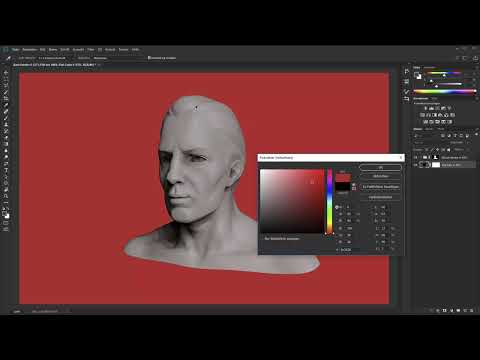This screenshot has width=480, height=360.
Task: Toggle visibility of the selected bottom layer
Action: (416, 165)
